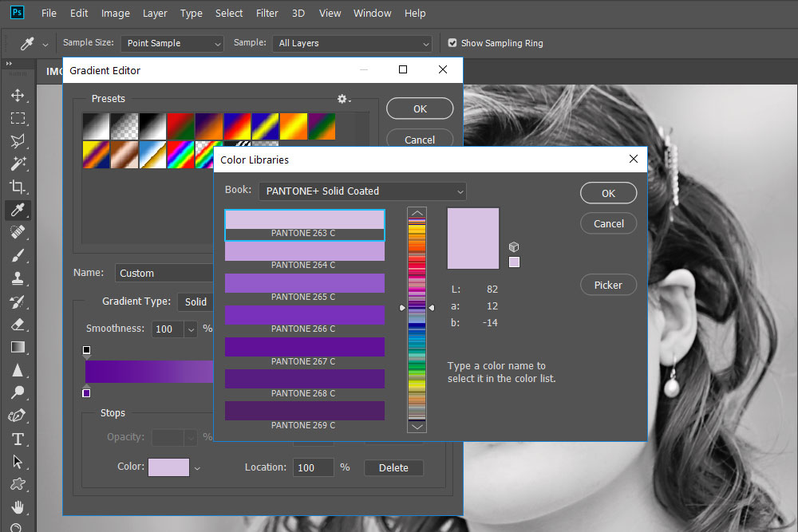798x532 pixels.
Task: Select the Rectangular Marquee tool
Action: pyautogui.click(x=18, y=119)
